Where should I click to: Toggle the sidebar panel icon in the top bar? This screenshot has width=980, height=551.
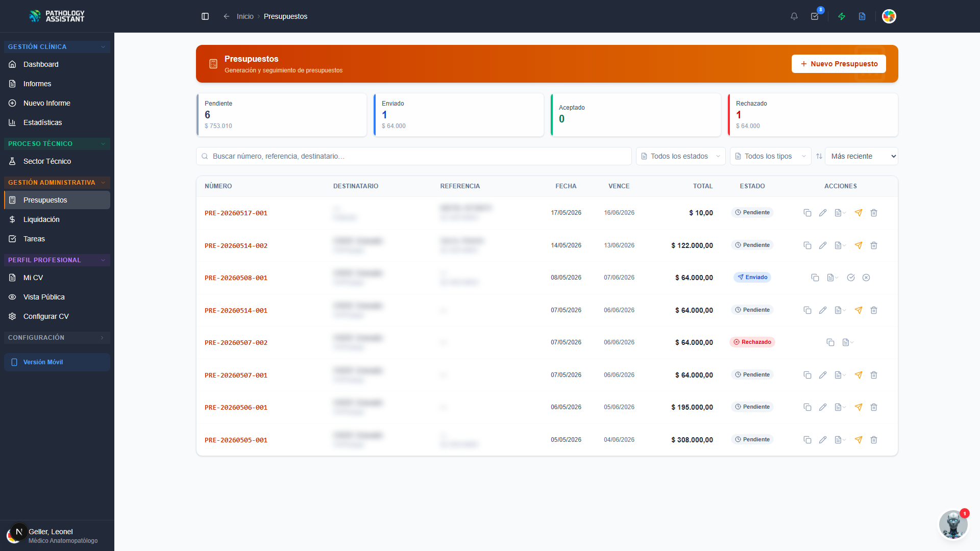[205, 16]
